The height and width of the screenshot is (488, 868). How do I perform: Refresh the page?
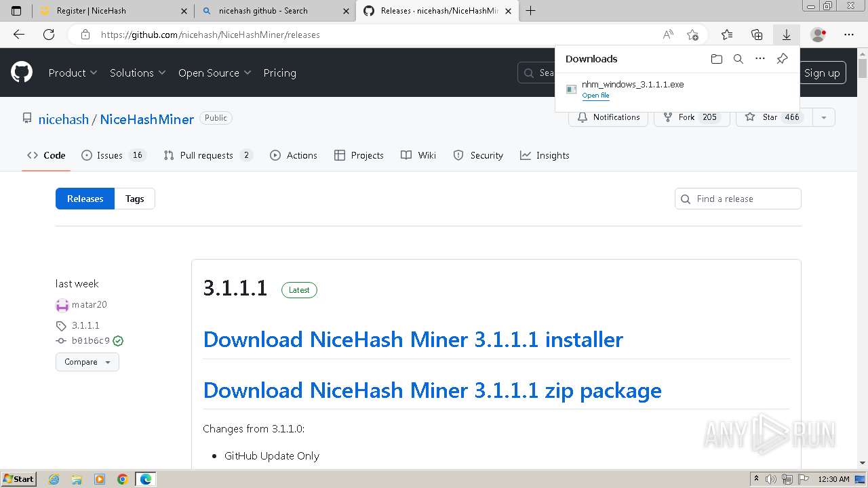coord(49,35)
